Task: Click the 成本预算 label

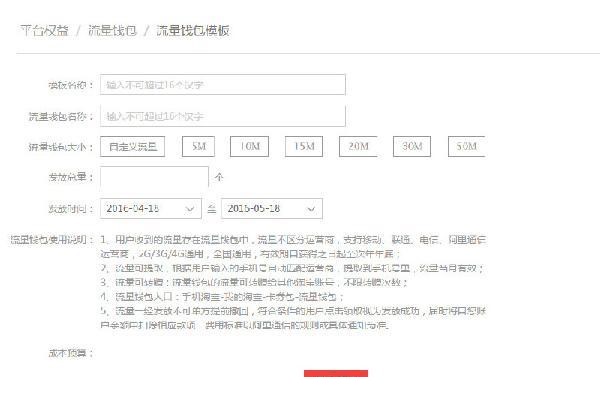Action: coord(70,353)
